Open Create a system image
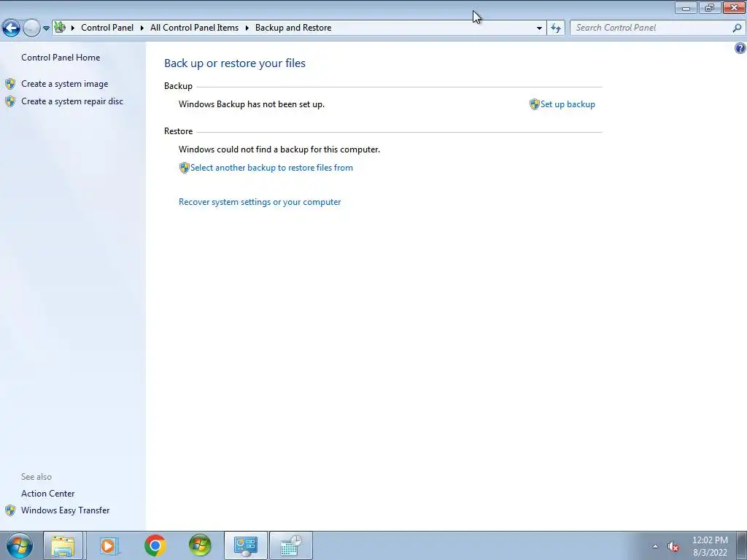Image resolution: width=747 pixels, height=560 pixels. point(65,84)
